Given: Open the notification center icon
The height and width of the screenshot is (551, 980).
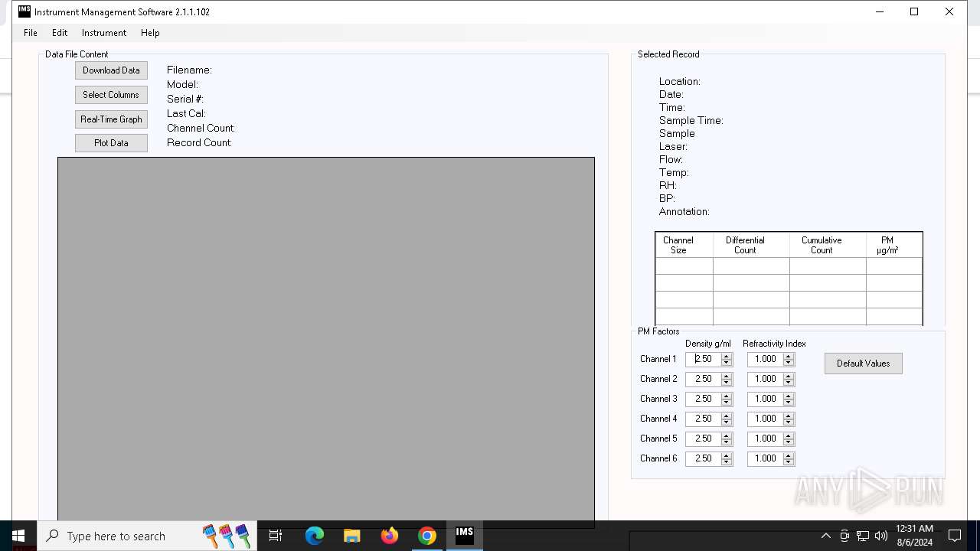Looking at the screenshot, I should pyautogui.click(x=955, y=536).
